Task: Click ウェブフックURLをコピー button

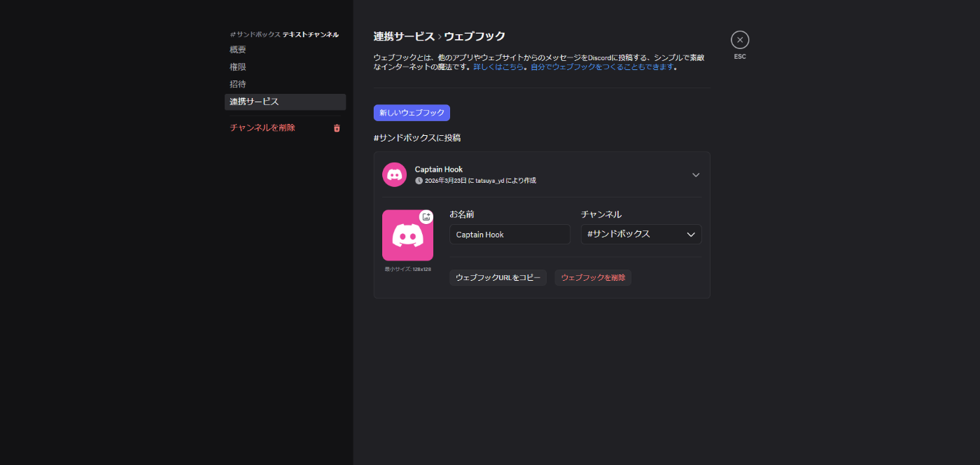Action: point(498,278)
